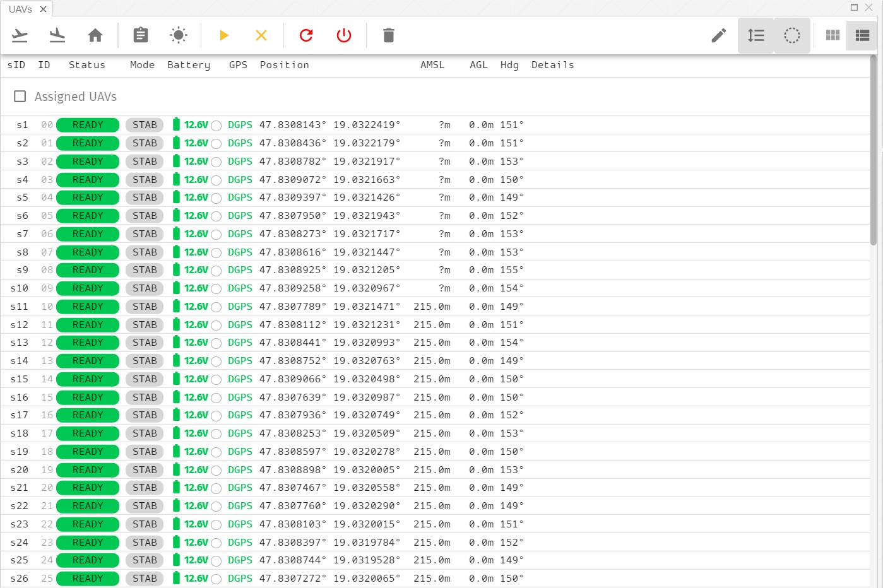This screenshot has width=883, height=588.
Task: Toggle the sort-by-ID list option
Action: coord(755,35)
